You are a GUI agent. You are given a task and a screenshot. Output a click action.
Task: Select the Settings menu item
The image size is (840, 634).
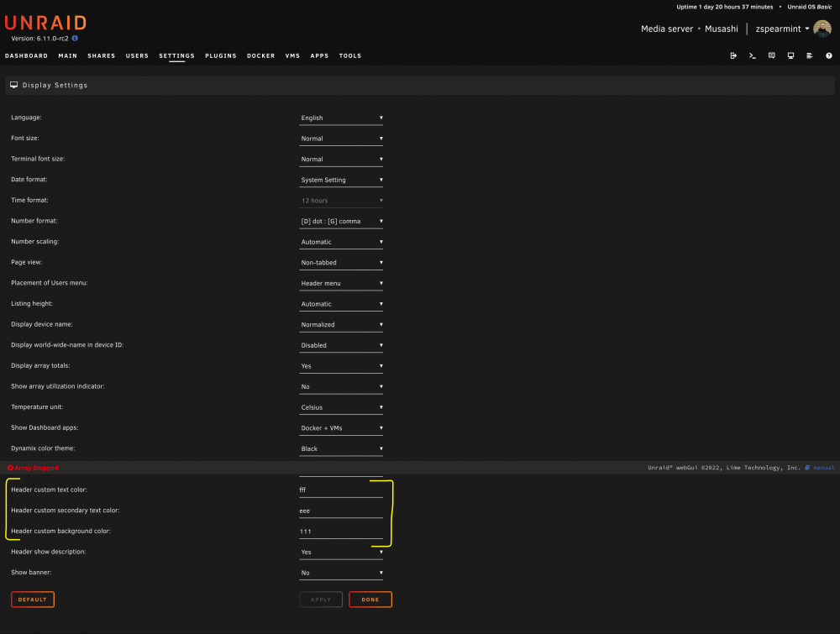pos(176,55)
